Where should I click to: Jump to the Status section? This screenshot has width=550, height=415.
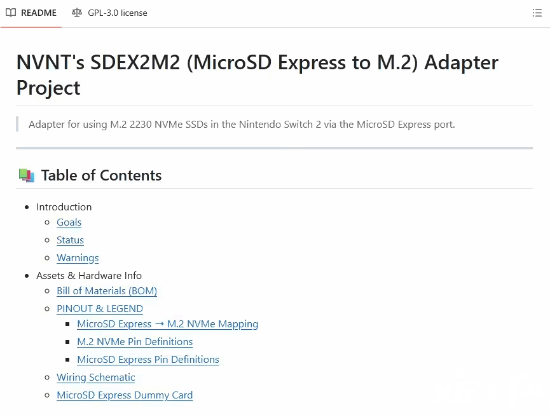point(70,240)
